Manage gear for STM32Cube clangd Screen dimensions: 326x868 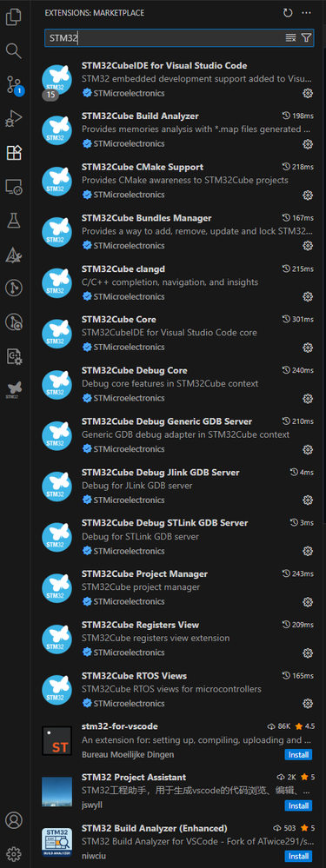(309, 296)
